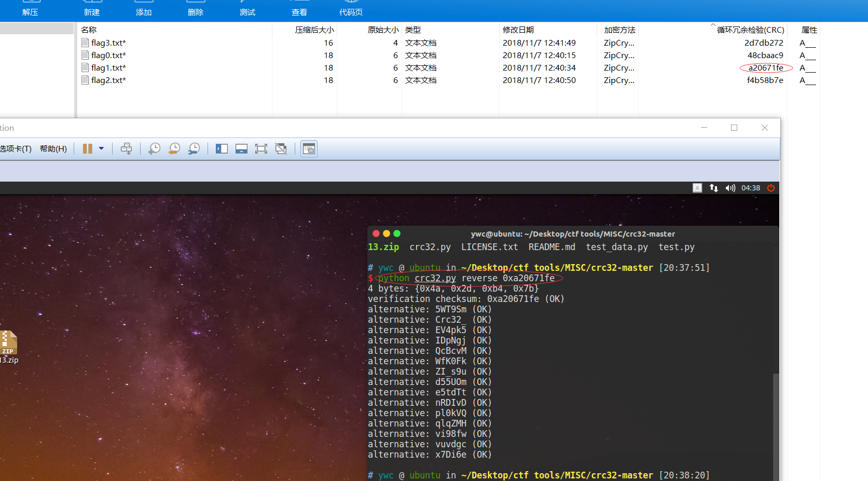868x481 pixels.
Task: Toggle the thumbnail bar view icon
Action: [x=241, y=149]
